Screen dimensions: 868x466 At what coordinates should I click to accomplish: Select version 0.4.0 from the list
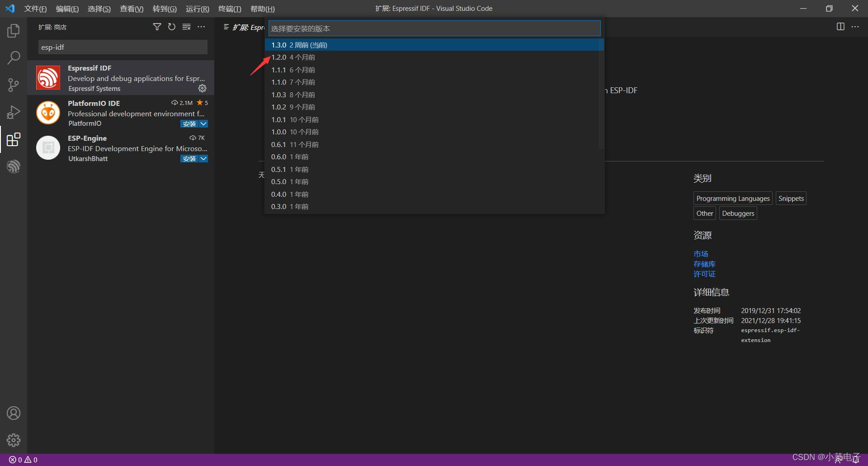point(434,194)
